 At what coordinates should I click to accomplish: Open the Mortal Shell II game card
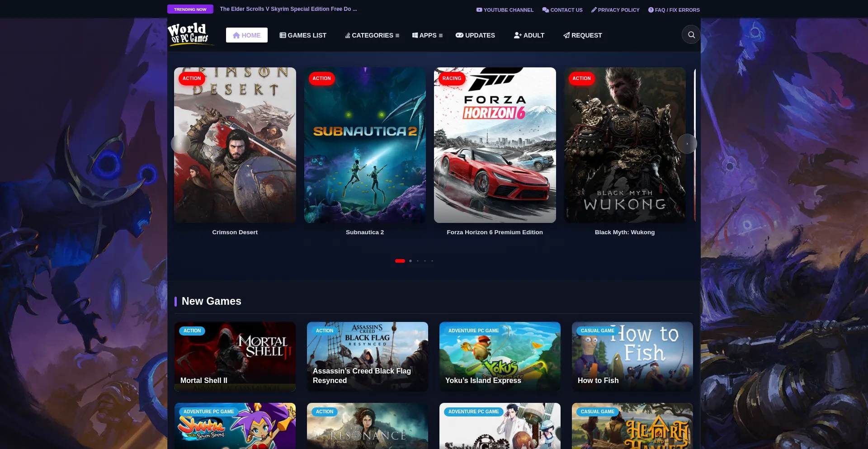click(235, 357)
